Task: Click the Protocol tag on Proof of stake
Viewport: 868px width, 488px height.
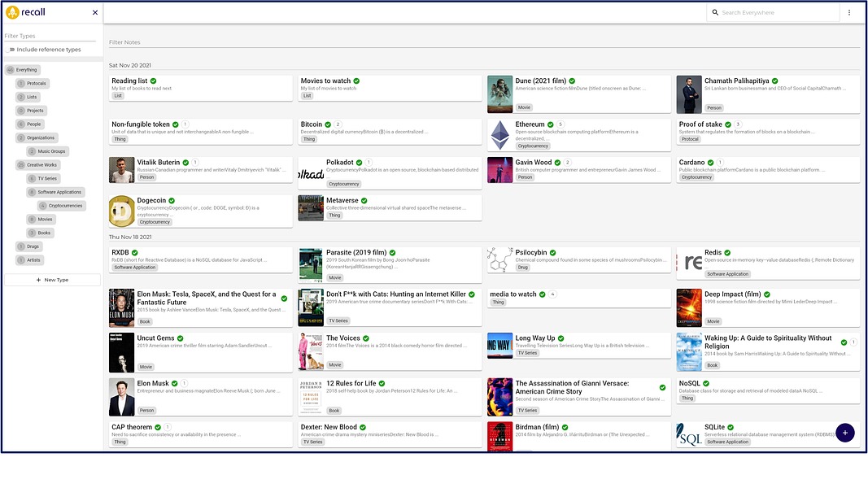Action: click(690, 139)
